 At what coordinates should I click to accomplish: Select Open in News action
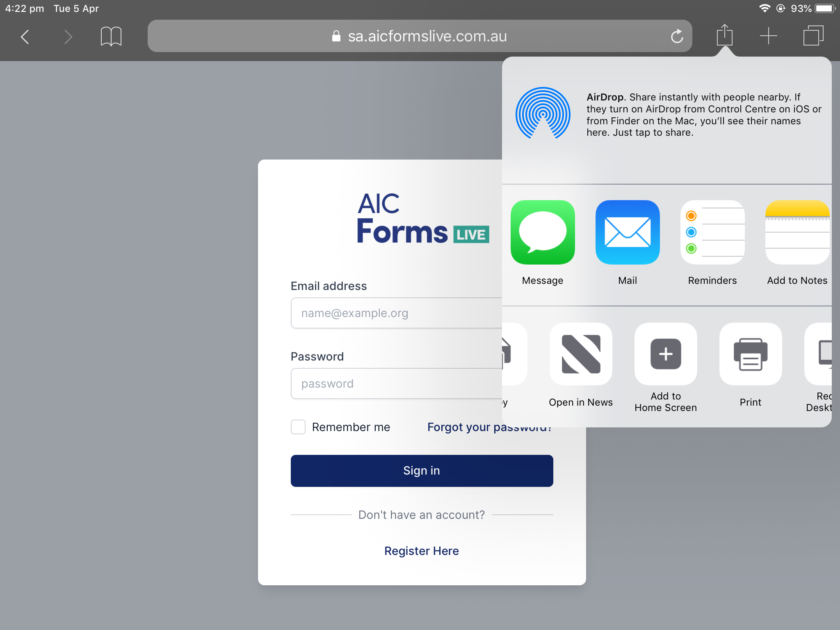pos(581,354)
